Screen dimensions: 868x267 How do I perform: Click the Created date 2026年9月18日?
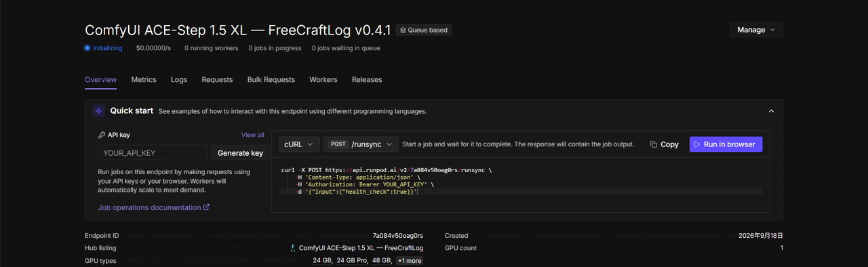coord(761,236)
